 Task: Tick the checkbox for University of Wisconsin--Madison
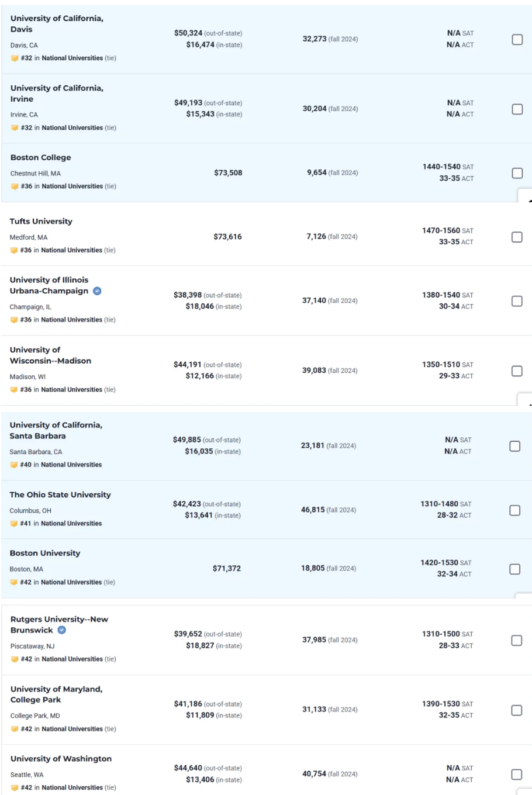[x=517, y=371]
